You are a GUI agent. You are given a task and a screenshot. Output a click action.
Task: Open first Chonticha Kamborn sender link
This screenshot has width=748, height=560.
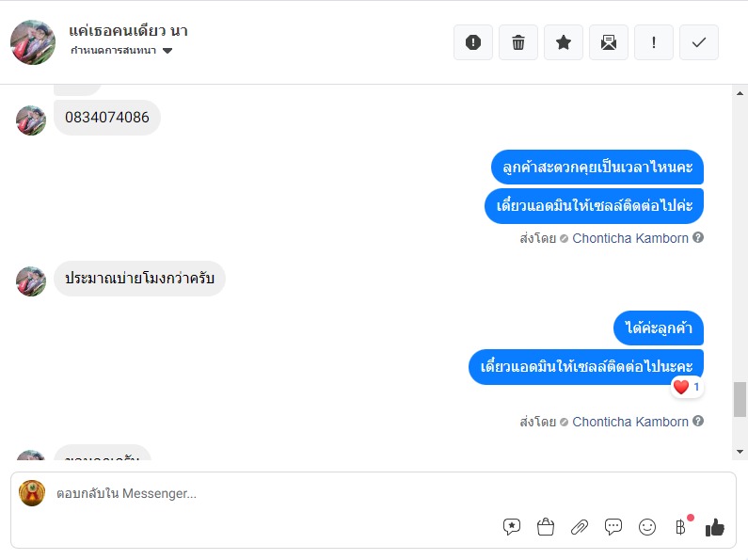(x=630, y=238)
